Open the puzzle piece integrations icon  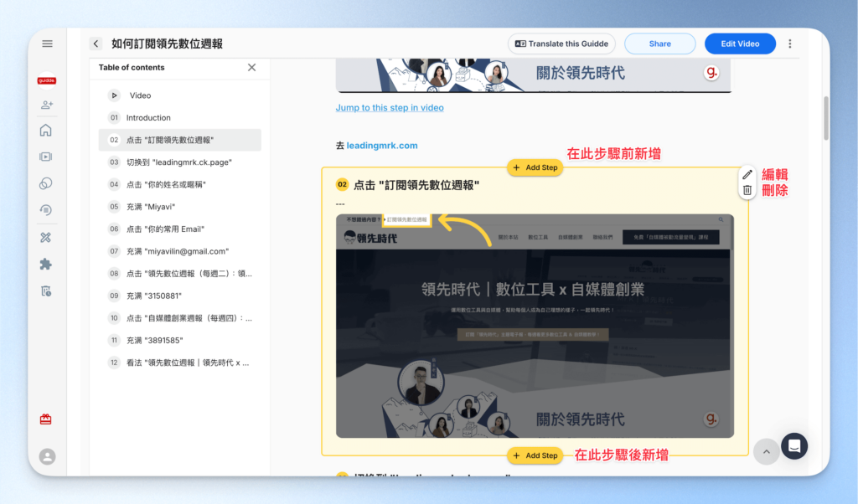[46, 264]
